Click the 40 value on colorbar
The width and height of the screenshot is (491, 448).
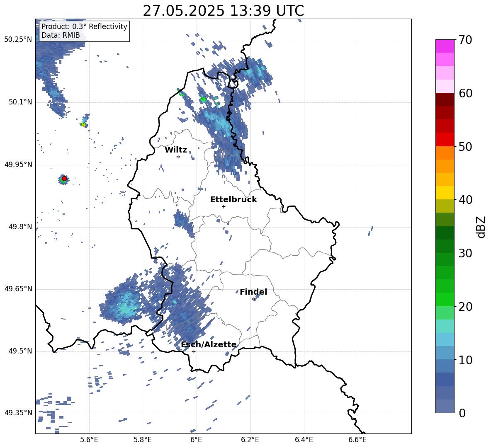click(x=465, y=200)
